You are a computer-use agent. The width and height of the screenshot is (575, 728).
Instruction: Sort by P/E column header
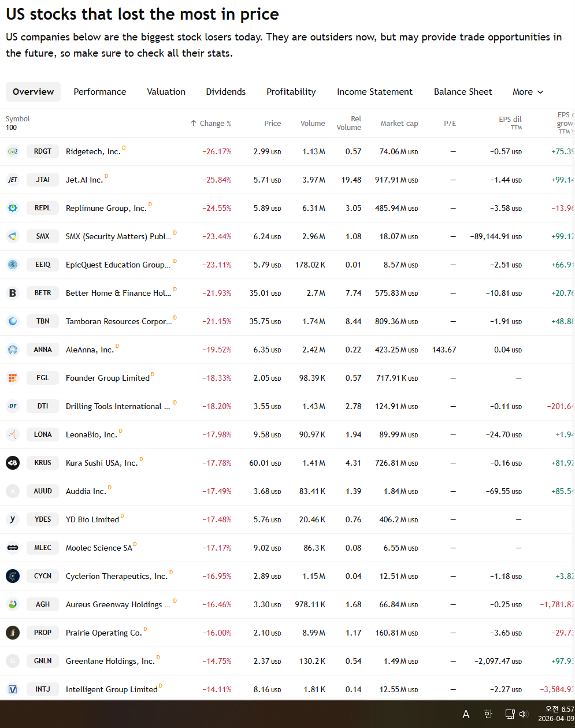pos(450,123)
